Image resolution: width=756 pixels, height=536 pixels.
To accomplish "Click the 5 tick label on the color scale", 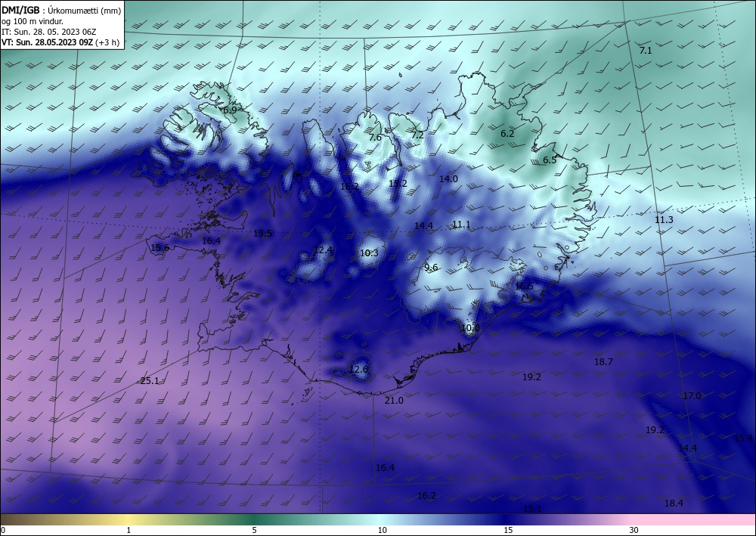I will [254, 530].
